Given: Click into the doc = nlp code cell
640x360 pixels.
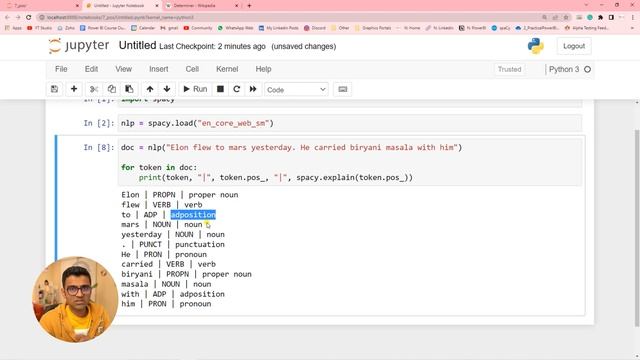Looking at the screenshot, I should pos(350,162).
